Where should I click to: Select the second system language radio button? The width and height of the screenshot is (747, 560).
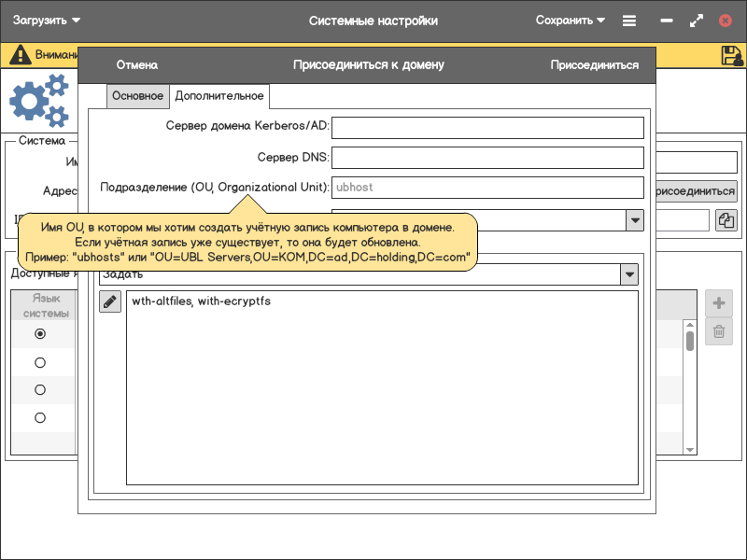pos(40,362)
